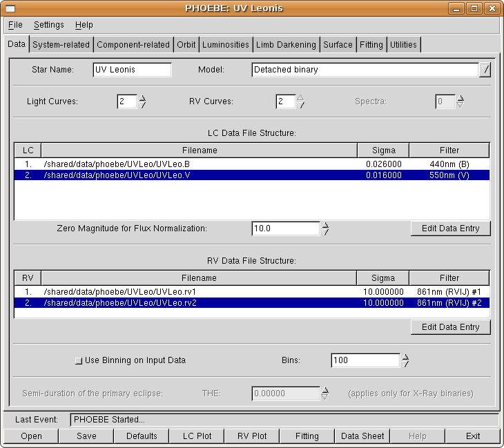Screen dimensions: 504x448
Task: Click the RV Curves number field
Action: [x=286, y=101]
